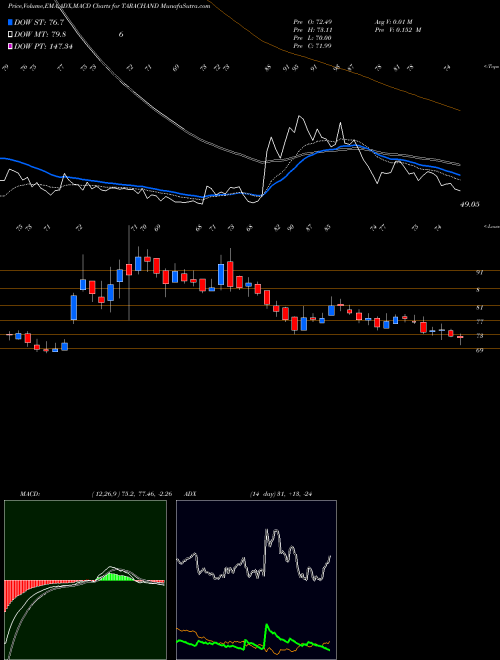Viewport: 500px width, 660px height.
Task: Click the ADX '(14 day) 31, -18, -24' values
Action: click(283, 494)
